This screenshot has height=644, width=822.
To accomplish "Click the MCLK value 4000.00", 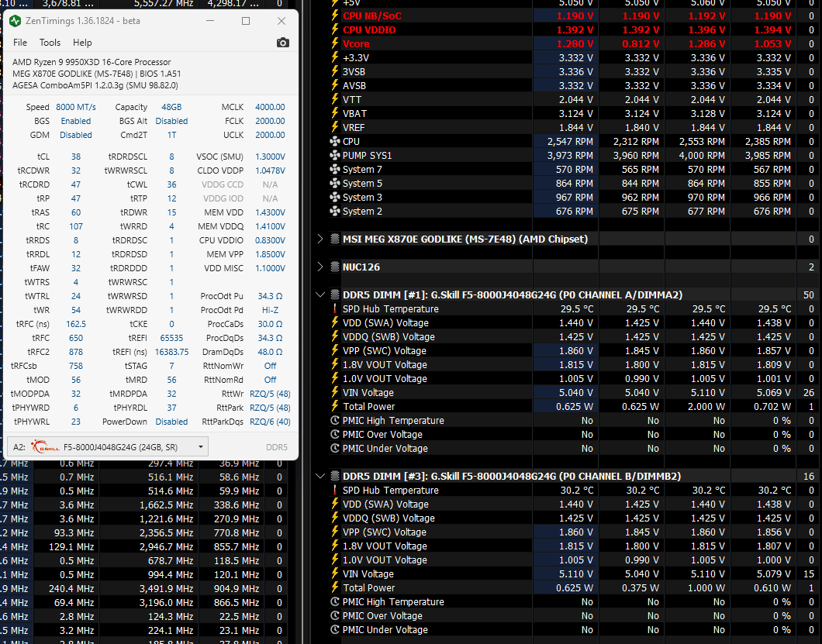I will click(x=270, y=107).
